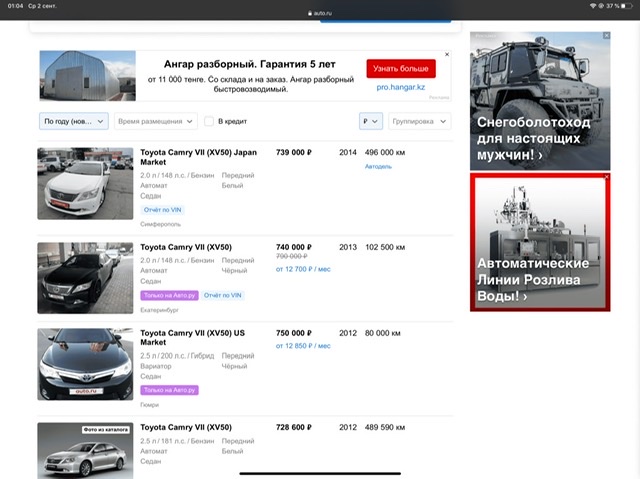640x479 pixels.
Task: Open the pro.hangar.kz link
Action: pyautogui.click(x=400, y=87)
